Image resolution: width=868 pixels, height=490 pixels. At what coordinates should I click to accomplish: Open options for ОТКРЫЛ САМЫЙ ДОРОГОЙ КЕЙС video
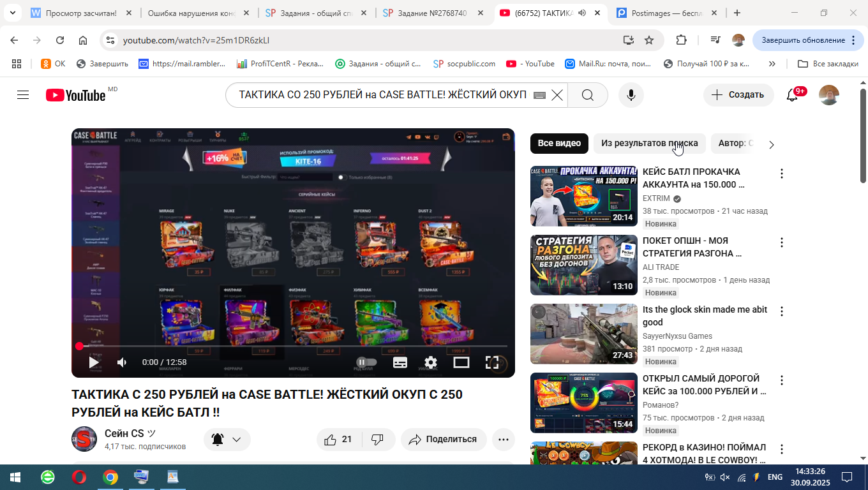781,380
